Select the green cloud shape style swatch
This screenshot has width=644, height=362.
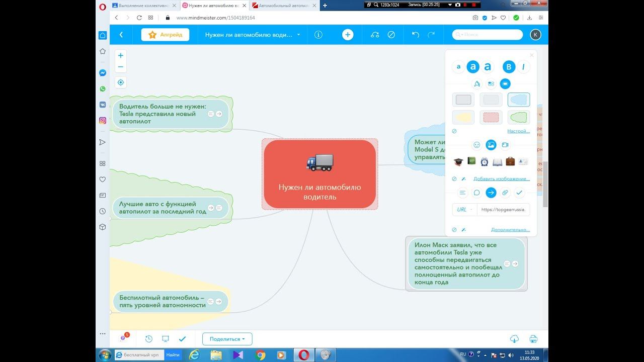(x=519, y=118)
